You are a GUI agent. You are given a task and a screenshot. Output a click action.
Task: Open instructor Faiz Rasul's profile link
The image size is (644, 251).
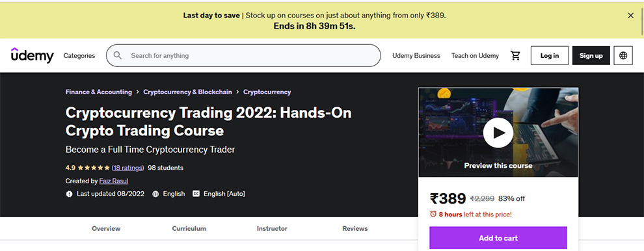tap(114, 181)
